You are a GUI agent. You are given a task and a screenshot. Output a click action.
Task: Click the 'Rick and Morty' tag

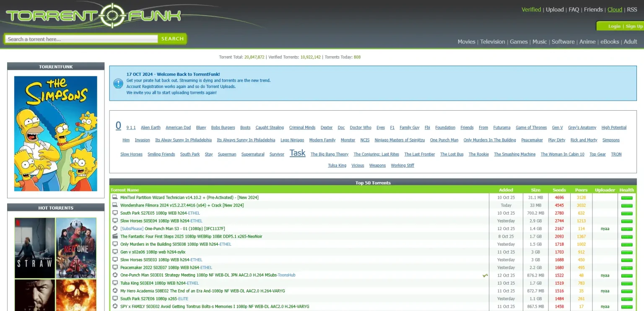click(584, 140)
